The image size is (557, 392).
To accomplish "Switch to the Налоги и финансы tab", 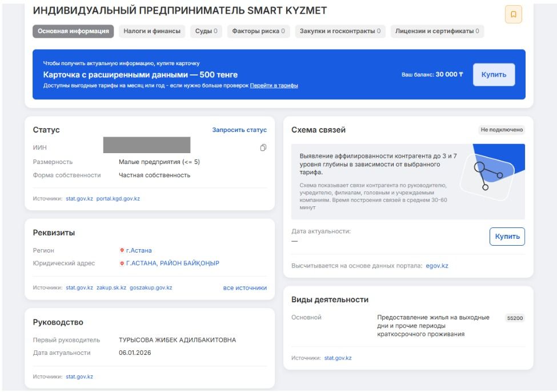I will pyautogui.click(x=152, y=31).
